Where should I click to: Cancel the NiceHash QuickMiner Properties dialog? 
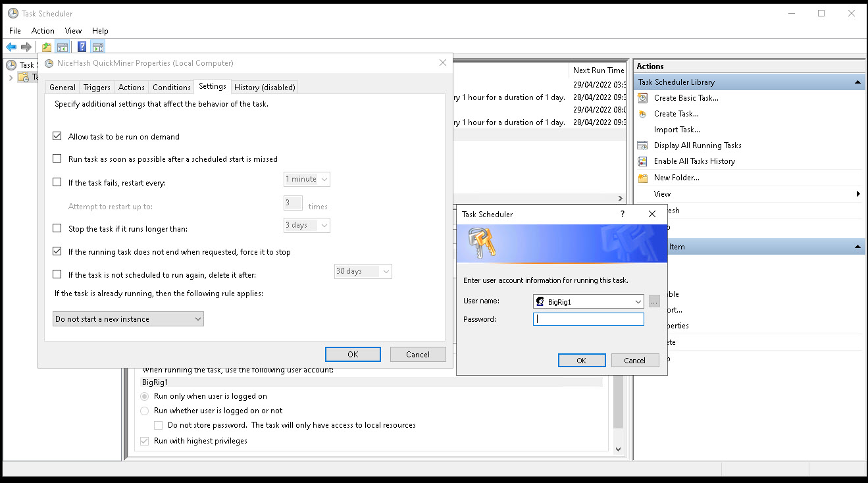(x=418, y=354)
